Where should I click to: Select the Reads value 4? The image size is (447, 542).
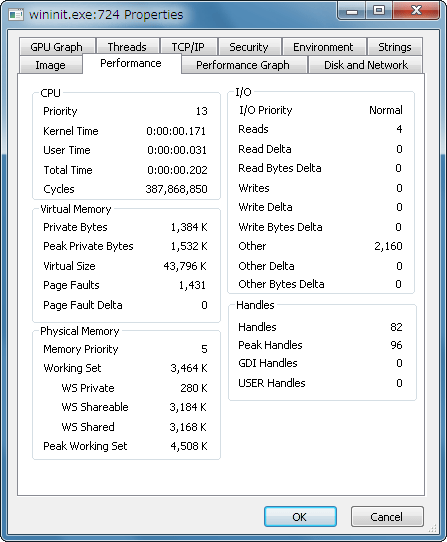399,129
